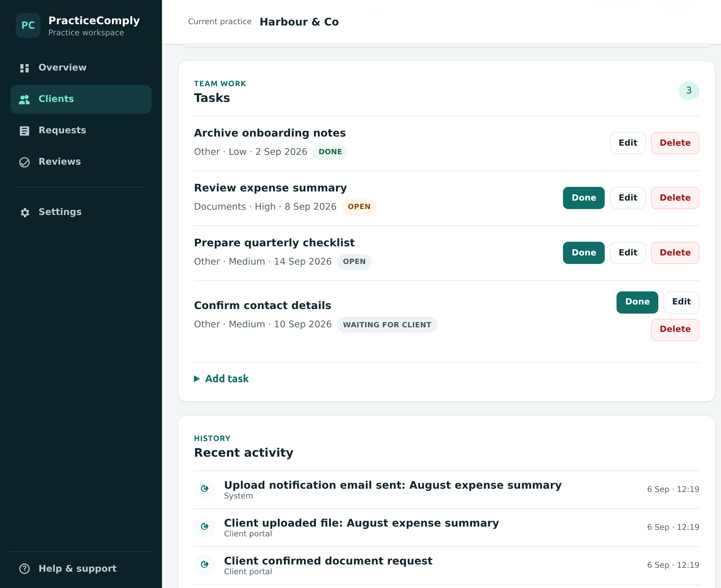This screenshot has width=721, height=588.
Task: Click the PracticeComply workspace title
Action: click(94, 21)
